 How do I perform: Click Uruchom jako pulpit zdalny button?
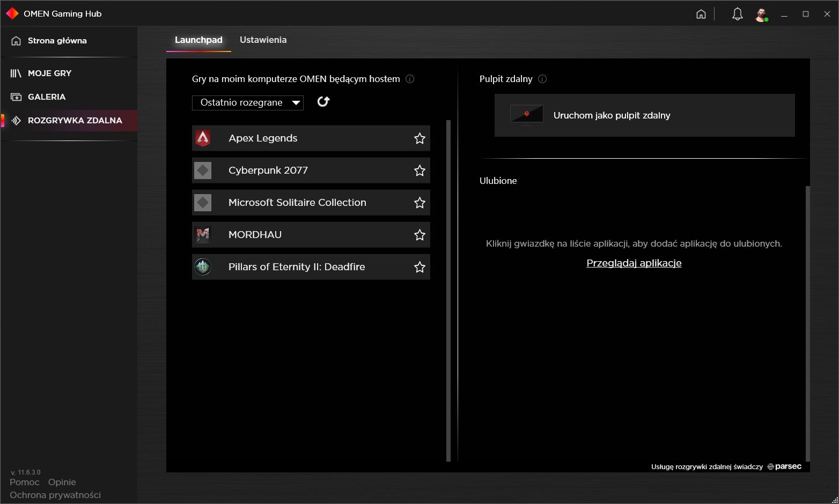click(645, 115)
